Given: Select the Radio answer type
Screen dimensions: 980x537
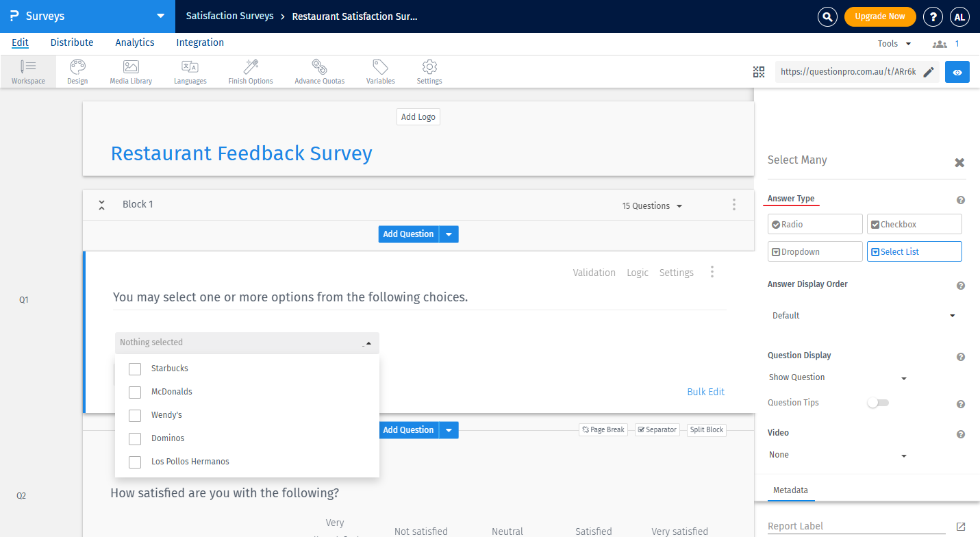Looking at the screenshot, I should [x=815, y=224].
